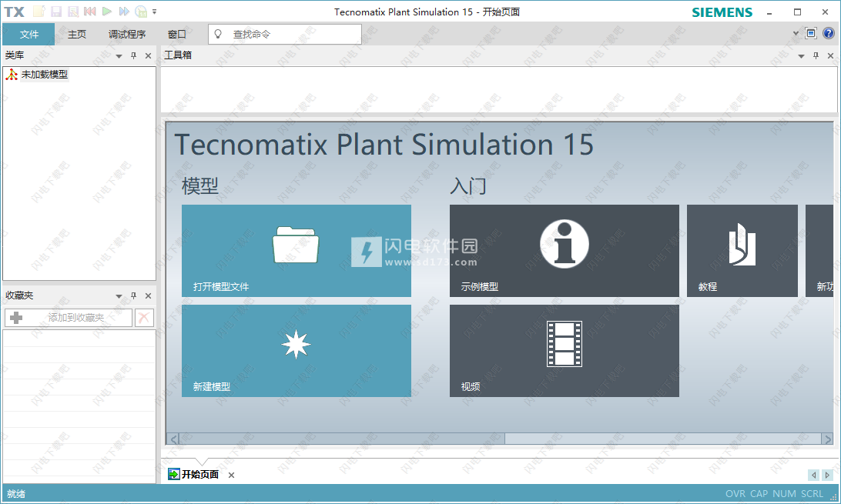Click the start page scroll right arrow

pyautogui.click(x=827, y=439)
